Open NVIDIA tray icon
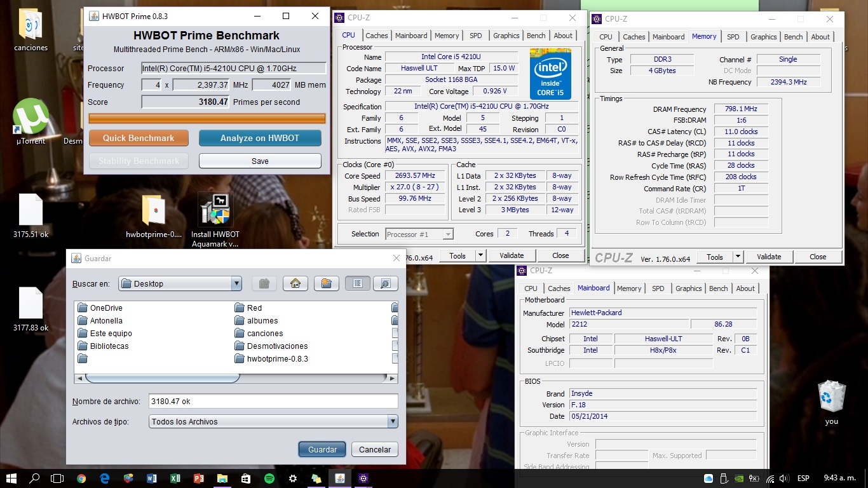Viewport: 868px width, 488px height. click(x=739, y=478)
